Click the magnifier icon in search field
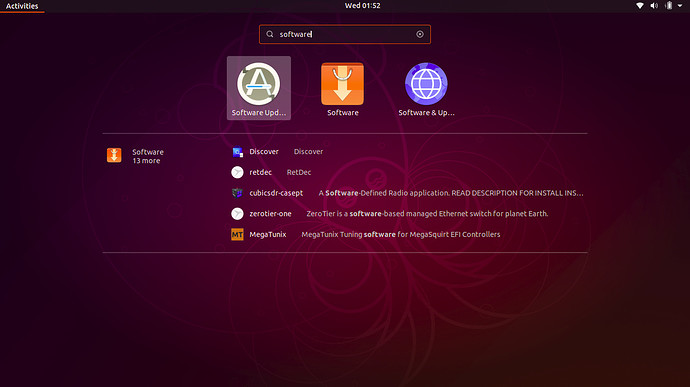Image resolution: width=690 pixels, height=387 pixels. (x=270, y=34)
